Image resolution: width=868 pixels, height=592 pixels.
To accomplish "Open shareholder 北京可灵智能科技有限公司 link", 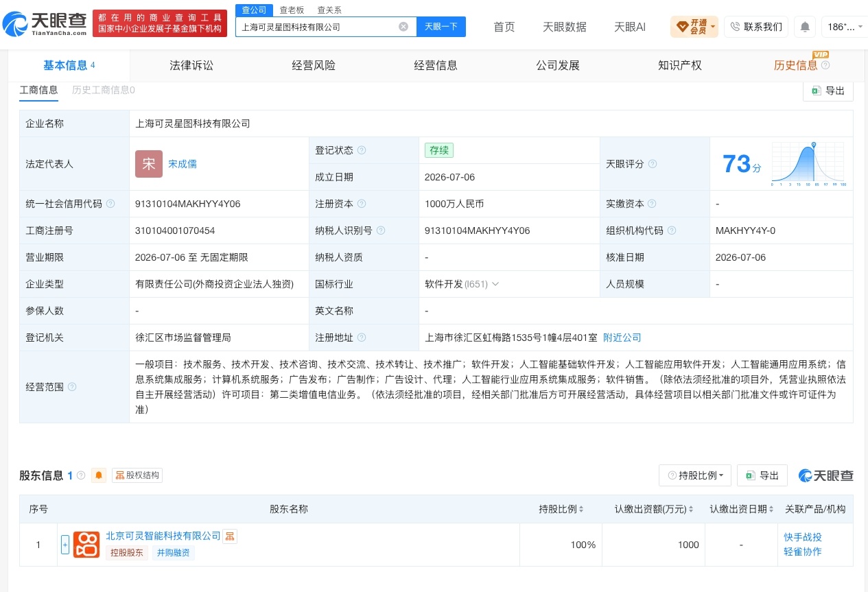I will tap(163, 536).
